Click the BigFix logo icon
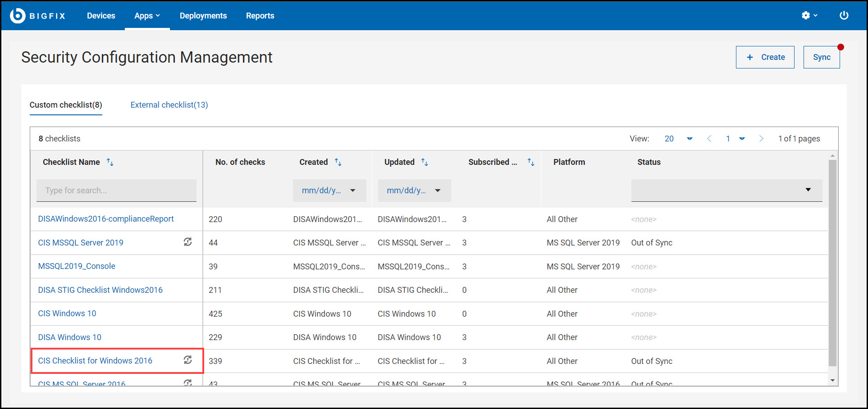Screen dimensions: 868x409 pos(18,16)
